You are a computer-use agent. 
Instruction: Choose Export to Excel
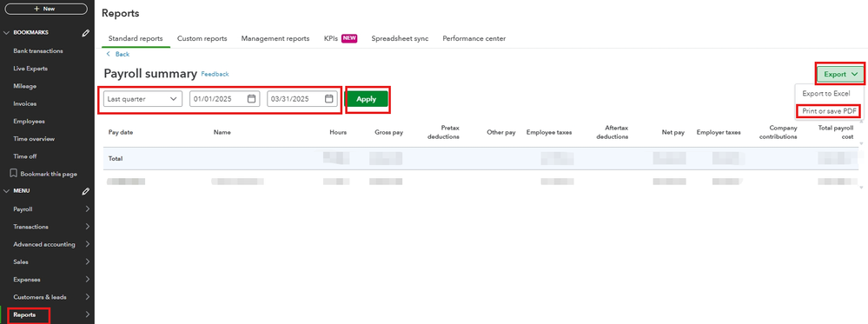(826, 94)
